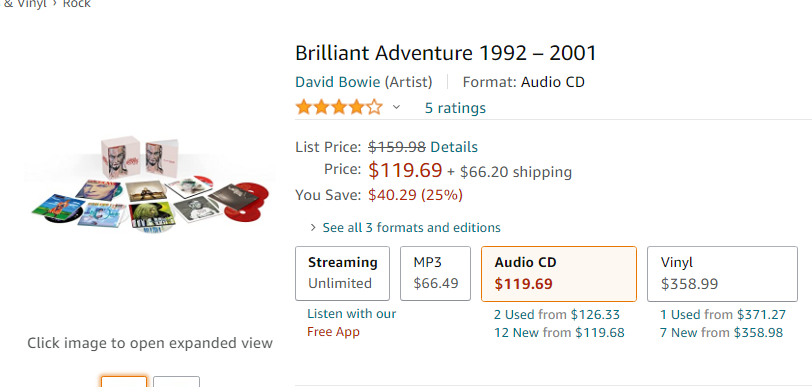
Task: Expand See all 3 formats and editions
Action: tap(411, 227)
